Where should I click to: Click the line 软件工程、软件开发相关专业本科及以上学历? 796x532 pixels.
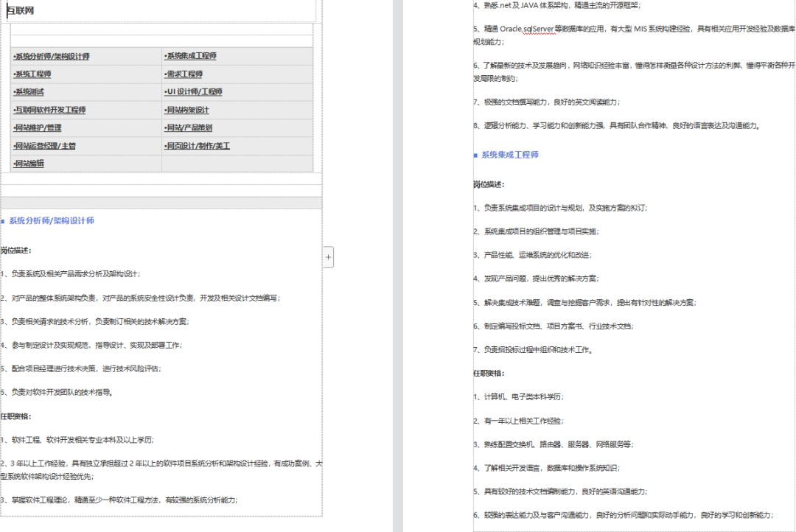click(x=77, y=440)
